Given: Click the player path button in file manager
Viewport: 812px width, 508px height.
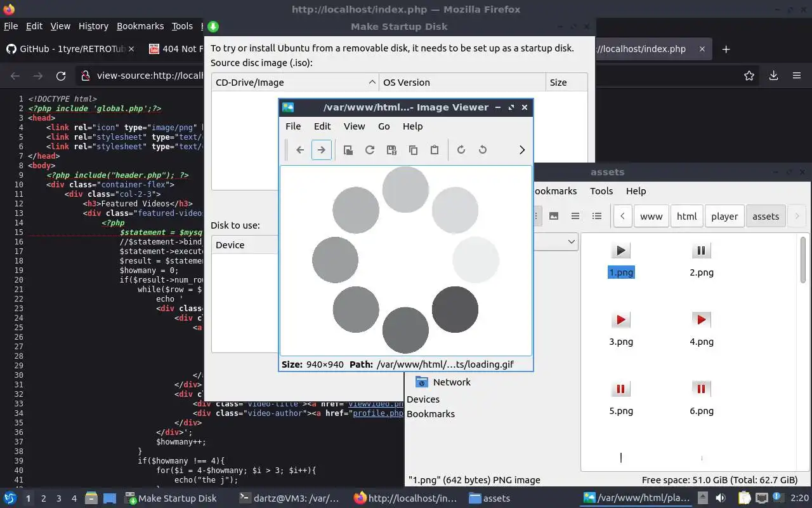Looking at the screenshot, I should 724,216.
